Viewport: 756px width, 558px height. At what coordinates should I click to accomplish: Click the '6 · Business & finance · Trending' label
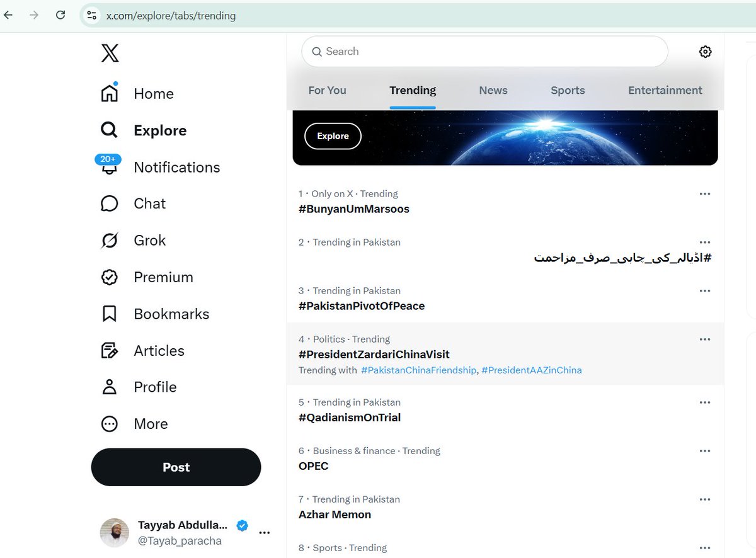pos(369,451)
